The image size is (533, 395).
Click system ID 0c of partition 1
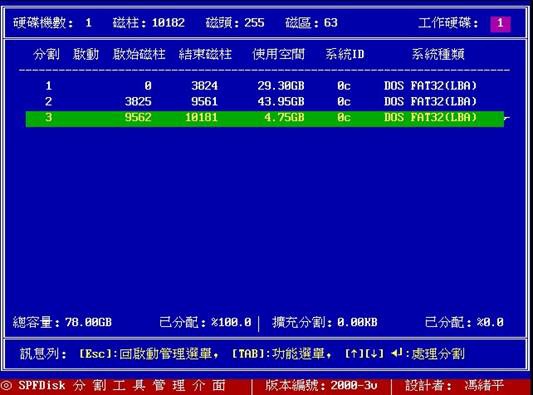coord(344,86)
